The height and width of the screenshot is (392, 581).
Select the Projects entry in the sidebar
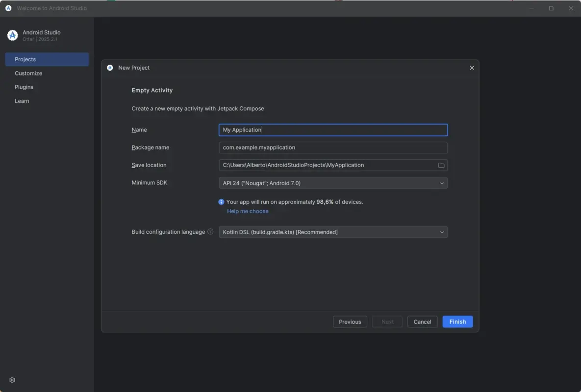(x=25, y=59)
